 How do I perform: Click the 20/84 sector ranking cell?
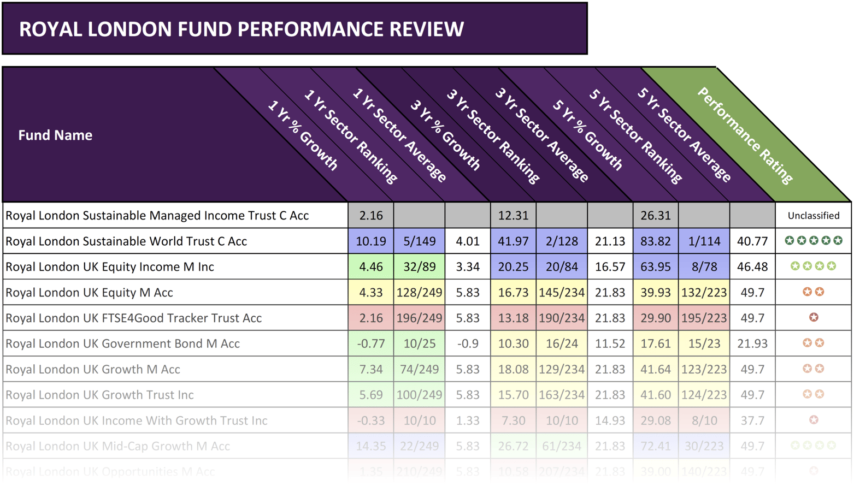[x=562, y=267]
